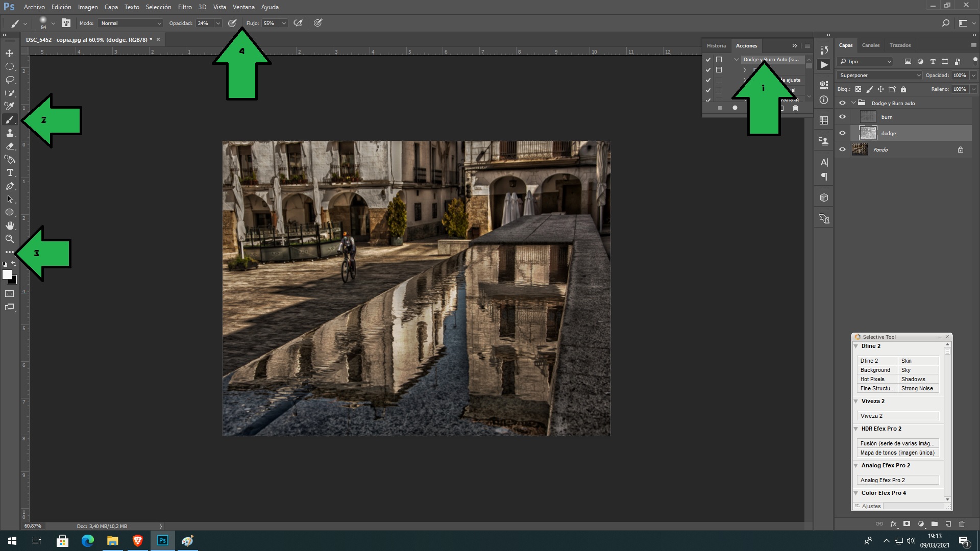Toggle visibility of burn layer
The image size is (980, 551).
[843, 116]
